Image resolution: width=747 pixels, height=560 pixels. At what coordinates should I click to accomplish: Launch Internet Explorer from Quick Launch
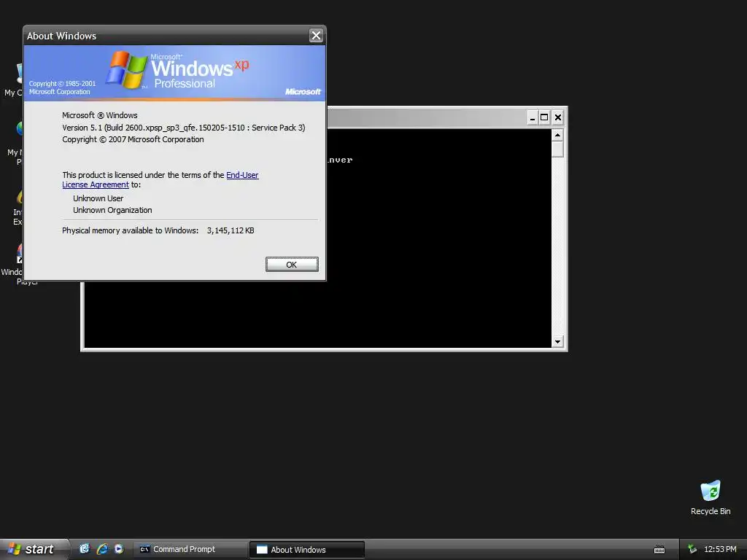(x=102, y=548)
